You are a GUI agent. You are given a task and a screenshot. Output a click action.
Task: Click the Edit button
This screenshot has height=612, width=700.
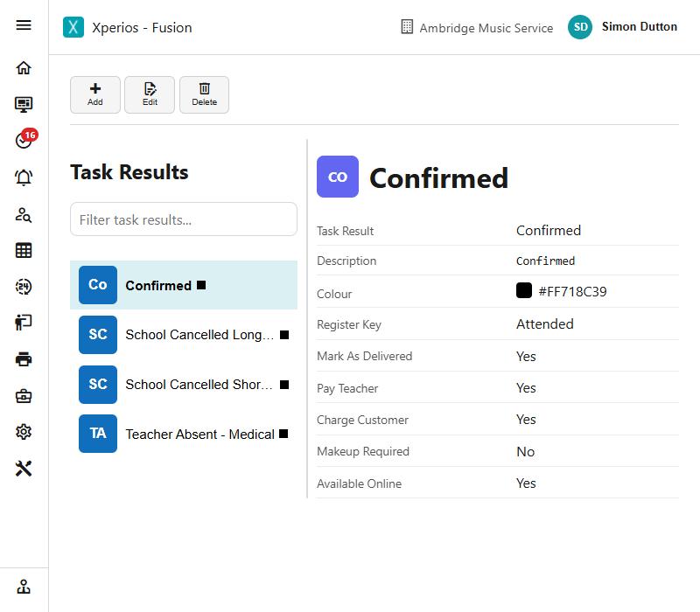pyautogui.click(x=150, y=94)
